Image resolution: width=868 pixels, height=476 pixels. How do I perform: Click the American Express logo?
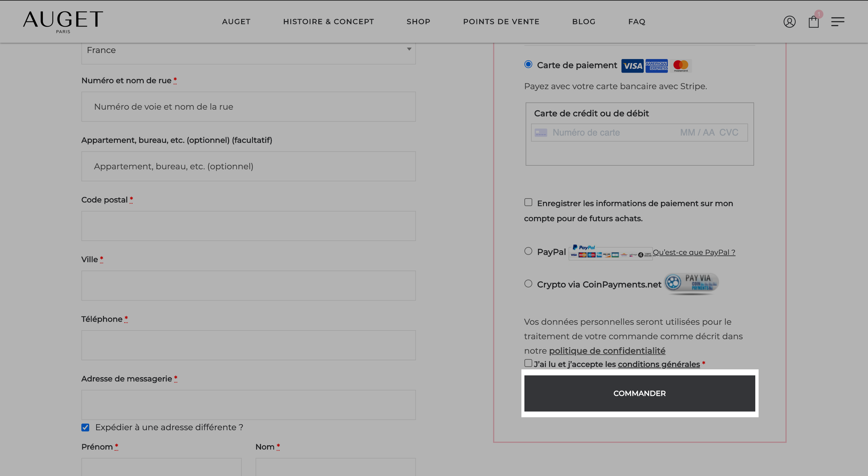point(656,66)
